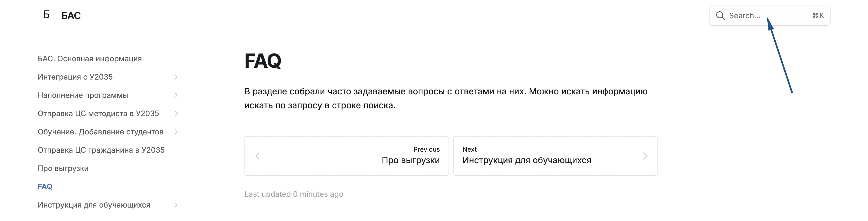Click the ⌘K shortcut hint in search
The image size is (868, 221).
click(818, 16)
